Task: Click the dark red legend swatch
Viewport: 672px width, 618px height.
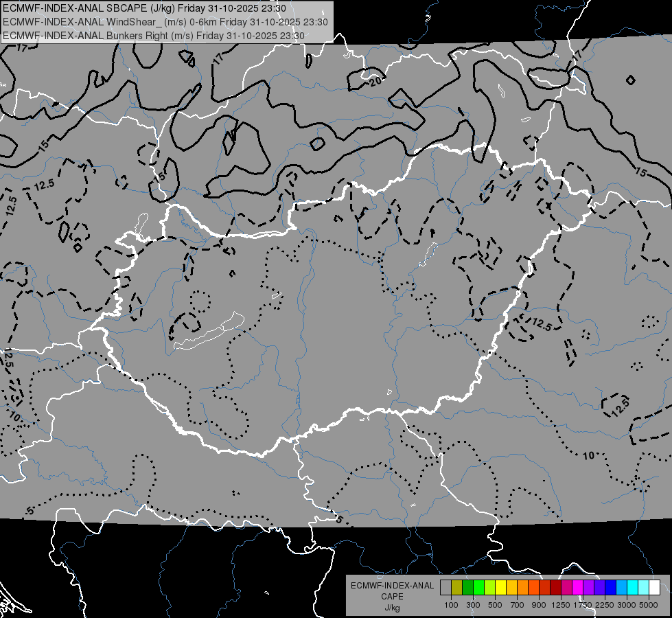Action: [x=555, y=587]
